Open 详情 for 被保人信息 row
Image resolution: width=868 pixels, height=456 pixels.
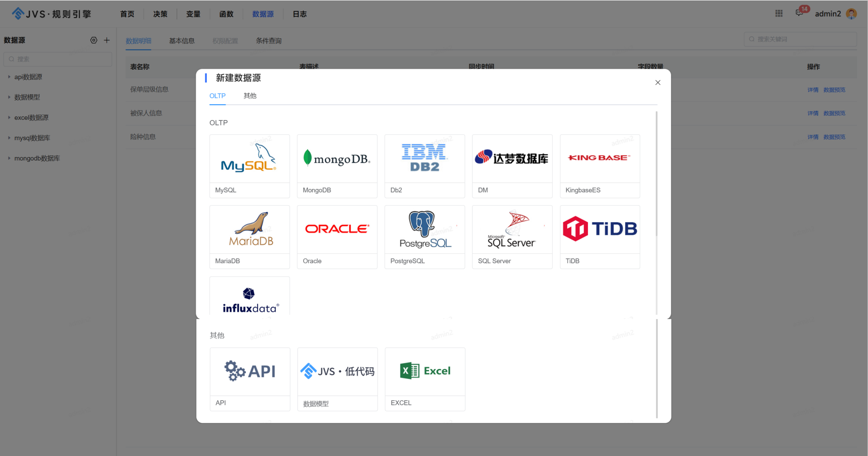813,113
